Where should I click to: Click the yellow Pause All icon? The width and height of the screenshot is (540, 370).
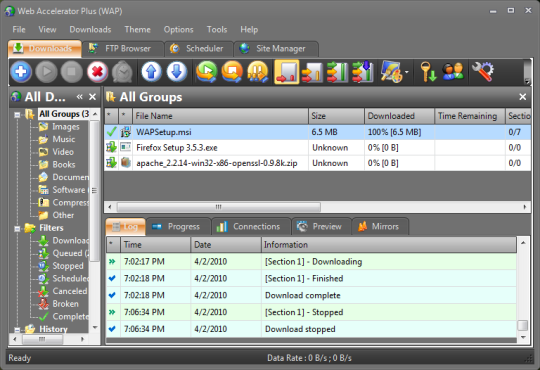258,72
